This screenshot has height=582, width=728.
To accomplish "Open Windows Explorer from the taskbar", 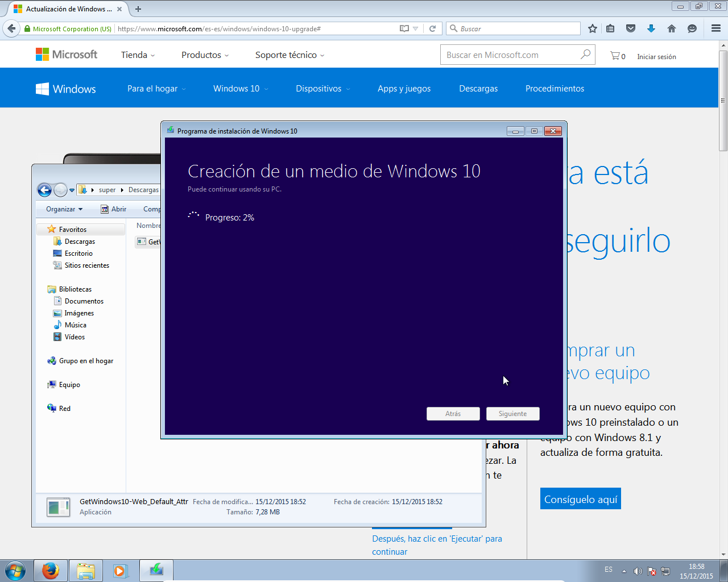I will click(86, 570).
